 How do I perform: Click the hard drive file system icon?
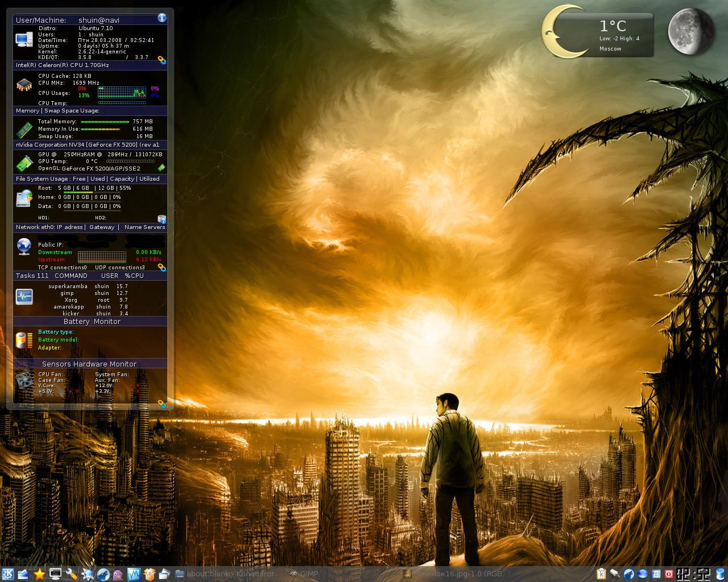pos(24,198)
